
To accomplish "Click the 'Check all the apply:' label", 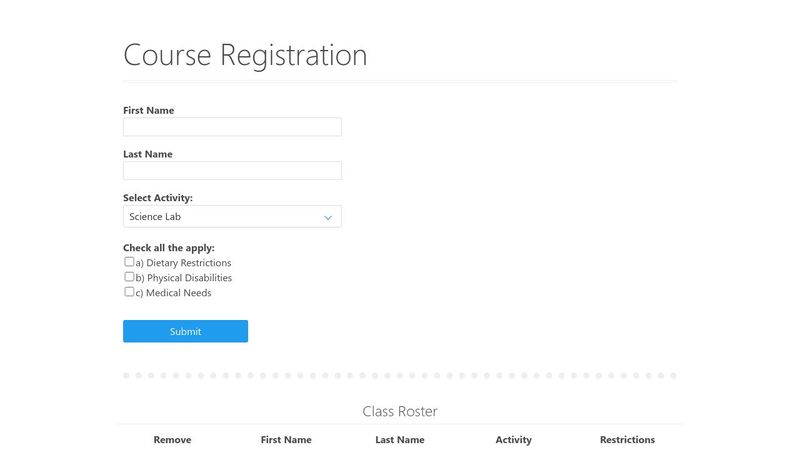I will tap(169, 248).
